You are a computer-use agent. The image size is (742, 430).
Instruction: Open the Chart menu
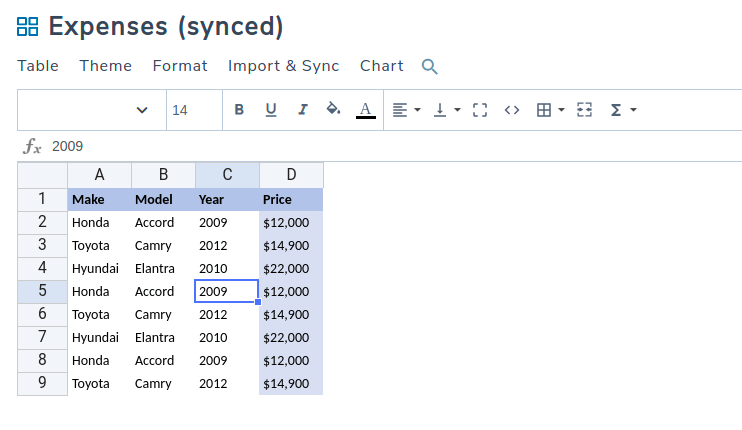pos(381,66)
